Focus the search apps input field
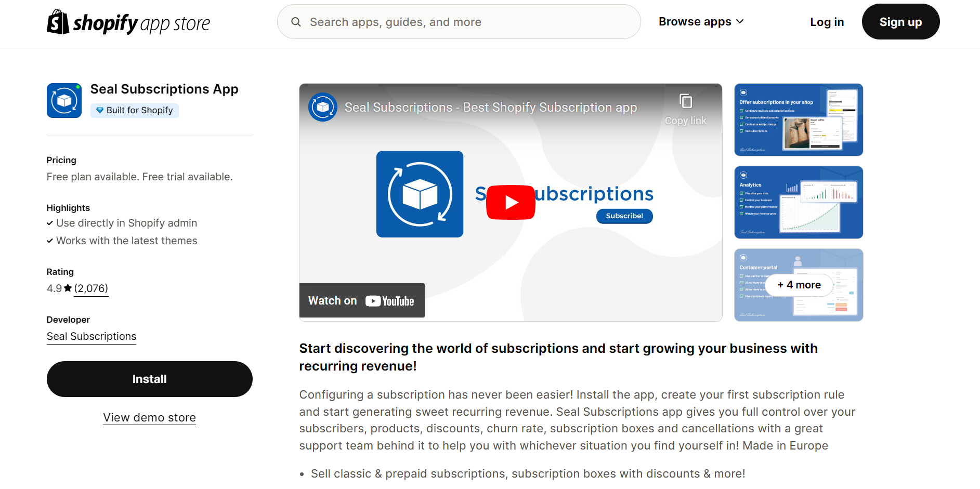 (x=459, y=22)
